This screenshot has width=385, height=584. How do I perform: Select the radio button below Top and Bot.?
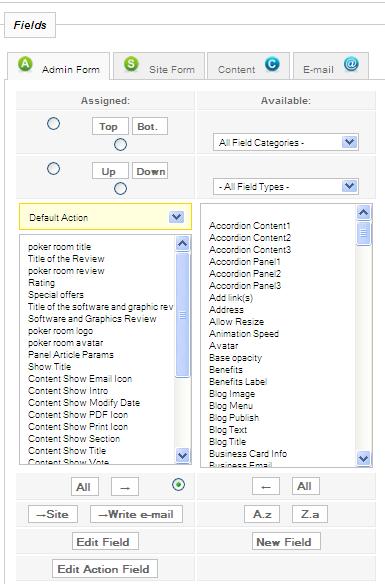click(x=120, y=145)
